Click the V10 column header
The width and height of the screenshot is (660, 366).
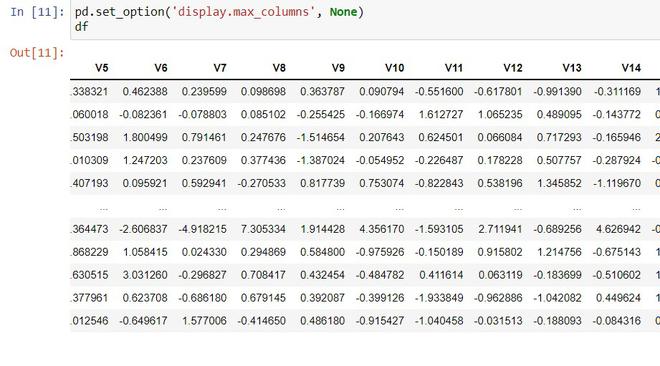pyautogui.click(x=394, y=68)
